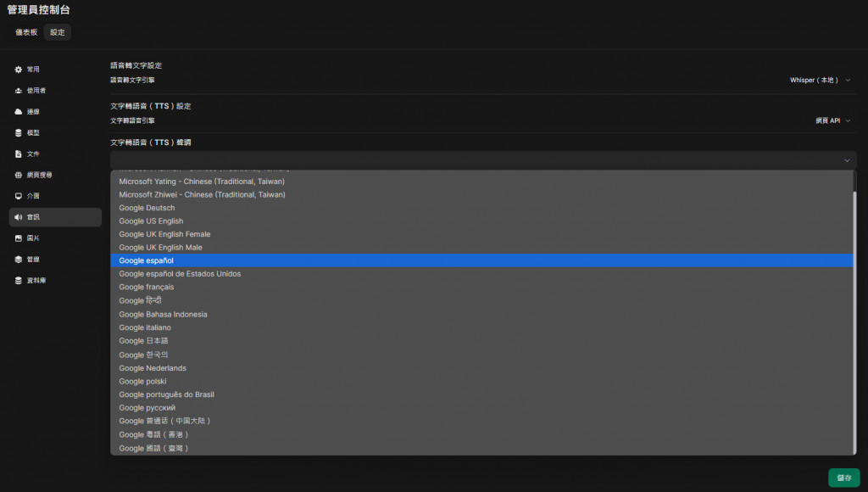
Task: Click the voice list vertical scrollbar
Action: [x=854, y=322]
